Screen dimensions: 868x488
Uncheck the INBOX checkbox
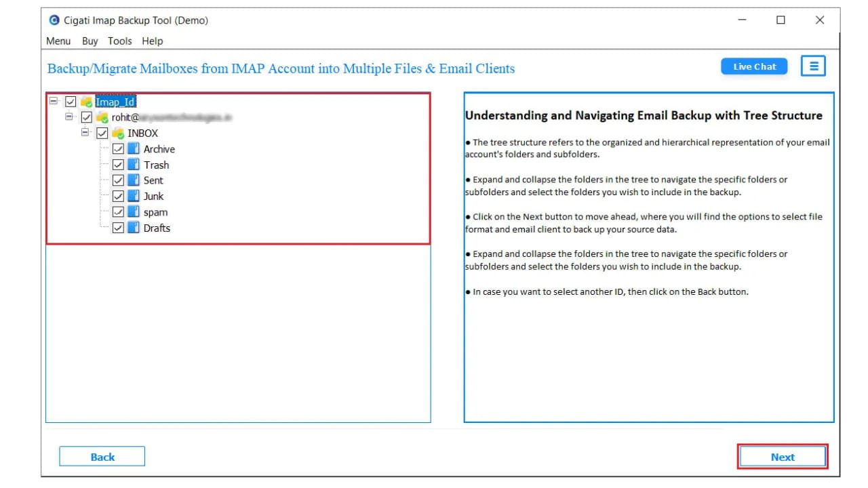click(102, 133)
